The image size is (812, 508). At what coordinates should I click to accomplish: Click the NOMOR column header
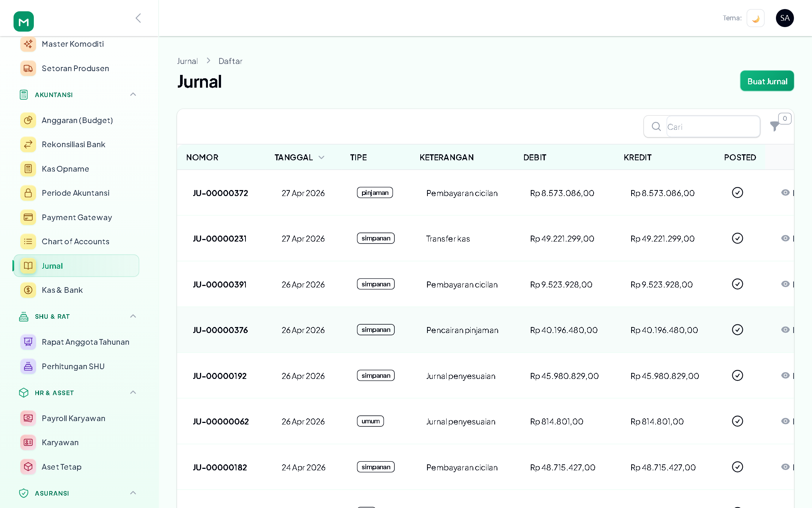[202, 157]
